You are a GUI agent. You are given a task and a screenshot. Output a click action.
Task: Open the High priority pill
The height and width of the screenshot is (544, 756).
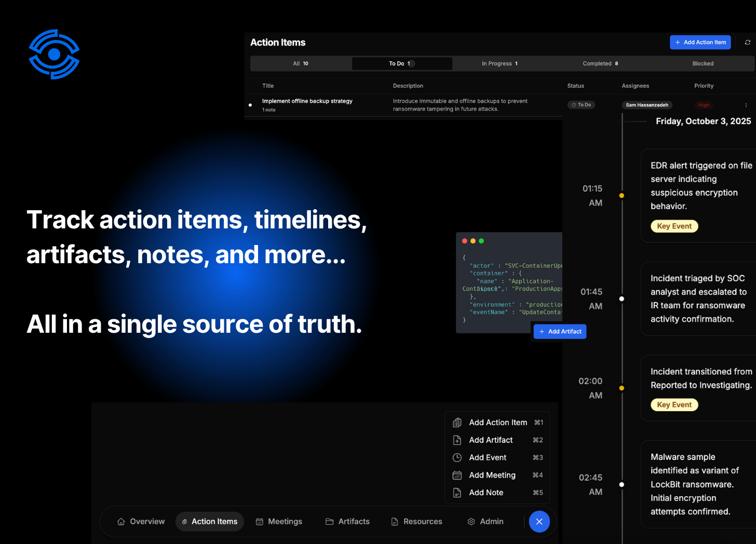(704, 104)
